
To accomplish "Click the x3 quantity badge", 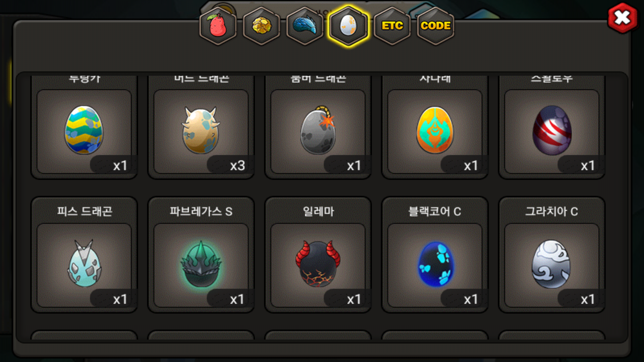I will coord(237,166).
